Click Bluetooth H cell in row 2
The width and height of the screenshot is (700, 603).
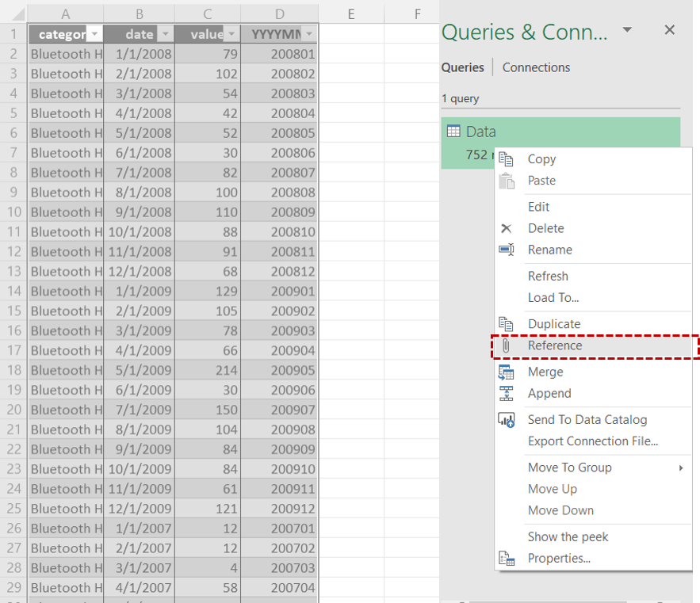coord(66,54)
